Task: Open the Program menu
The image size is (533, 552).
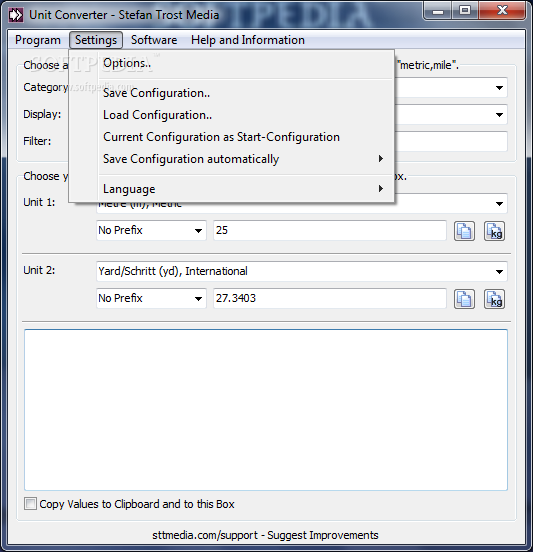Action: pyautogui.click(x=38, y=40)
